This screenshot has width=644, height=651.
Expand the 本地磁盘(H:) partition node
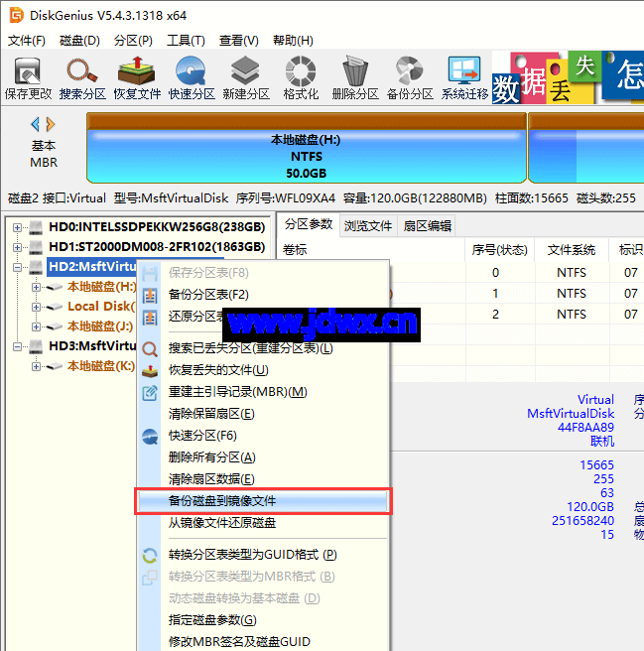36,287
